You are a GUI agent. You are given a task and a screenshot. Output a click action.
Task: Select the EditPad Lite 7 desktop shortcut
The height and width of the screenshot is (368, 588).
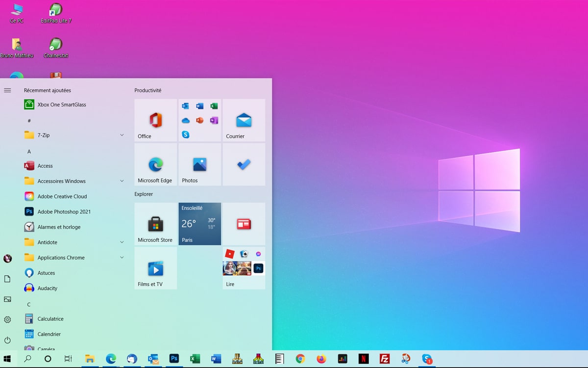pos(56,13)
